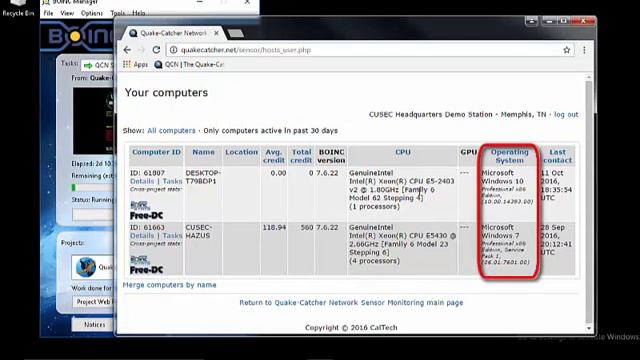Open Tools menu in BOINC Manager
The image size is (640, 360).
click(118, 13)
